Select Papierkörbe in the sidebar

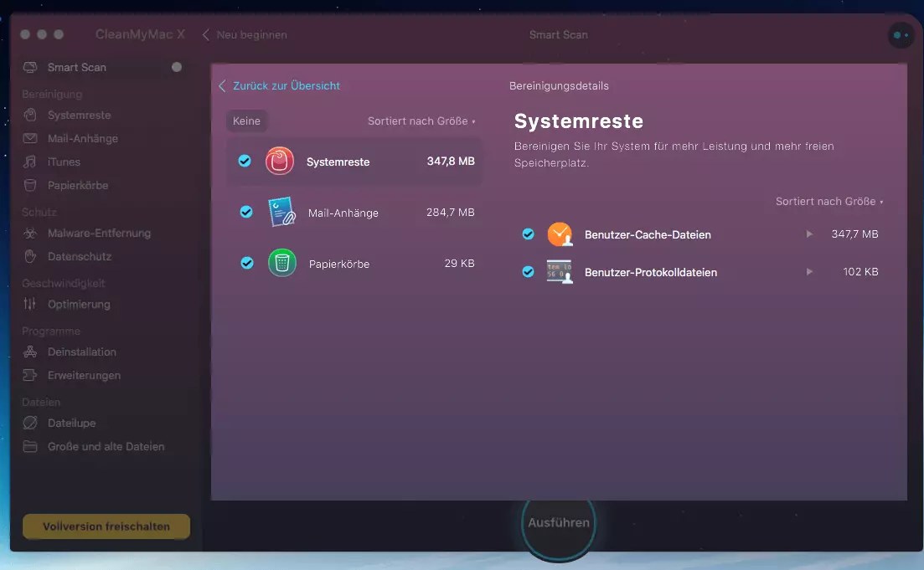coord(78,185)
